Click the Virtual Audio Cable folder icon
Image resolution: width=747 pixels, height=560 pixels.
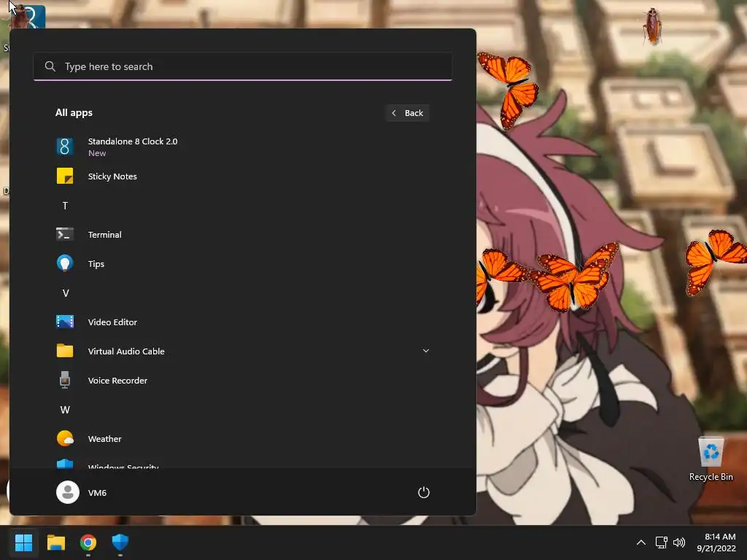(x=65, y=351)
